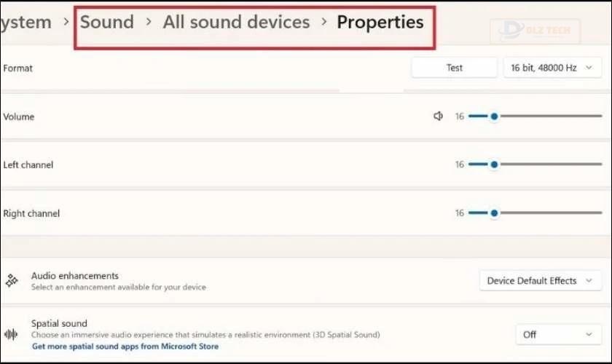Screen dimensions: 612x364
Task: Open Get more spatial sound apps link
Action: click(x=125, y=346)
